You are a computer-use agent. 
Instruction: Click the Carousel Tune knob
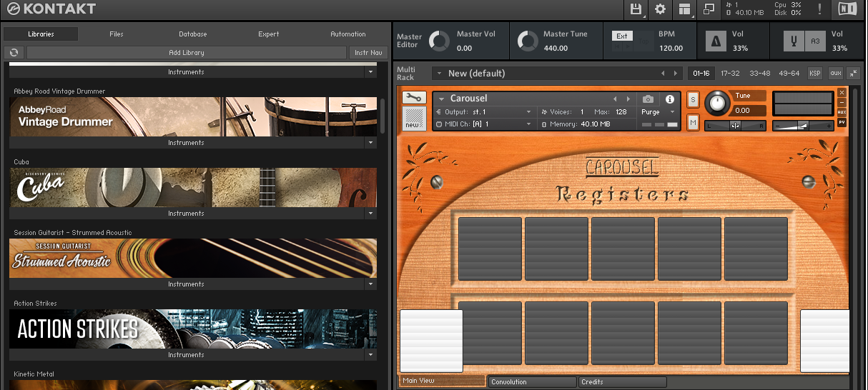(x=716, y=104)
